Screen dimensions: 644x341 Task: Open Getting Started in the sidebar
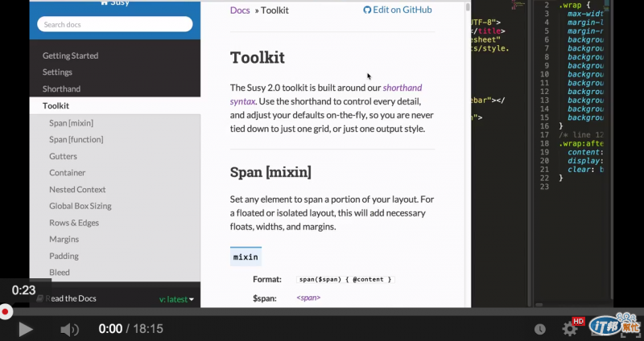click(70, 55)
